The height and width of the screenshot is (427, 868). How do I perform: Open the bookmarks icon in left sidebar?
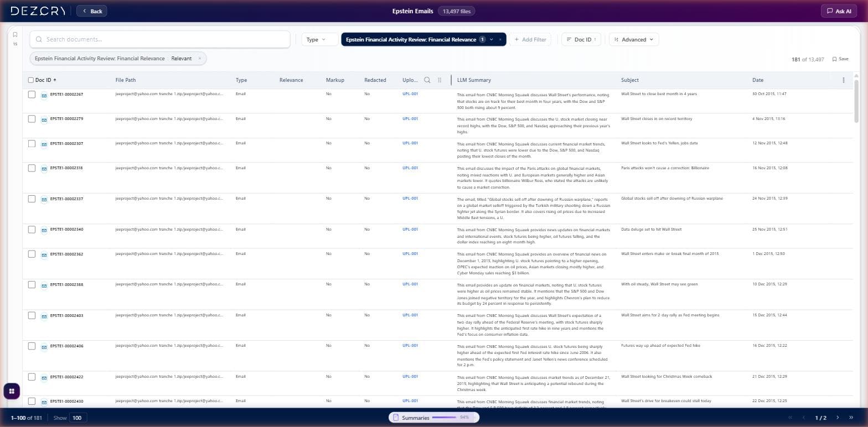click(15, 34)
